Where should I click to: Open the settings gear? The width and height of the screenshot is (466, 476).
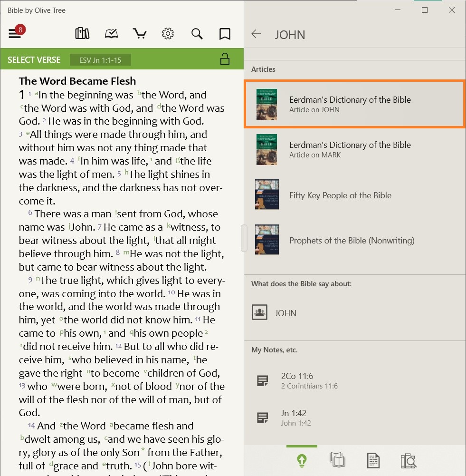(168, 33)
